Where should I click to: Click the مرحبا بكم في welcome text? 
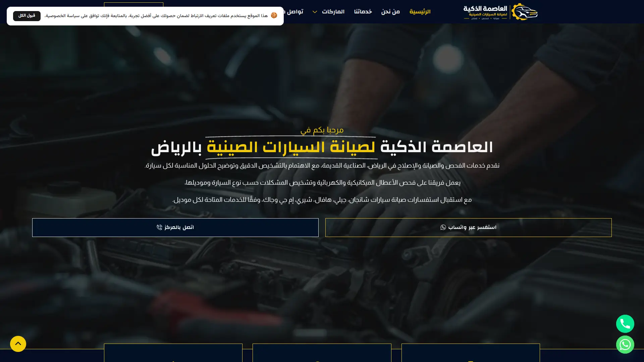click(x=322, y=130)
